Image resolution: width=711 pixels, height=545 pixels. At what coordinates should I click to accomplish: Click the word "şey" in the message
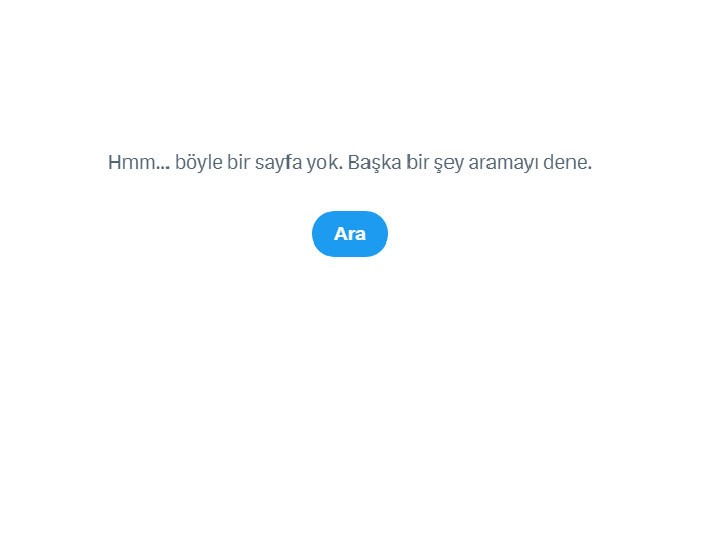449,164
